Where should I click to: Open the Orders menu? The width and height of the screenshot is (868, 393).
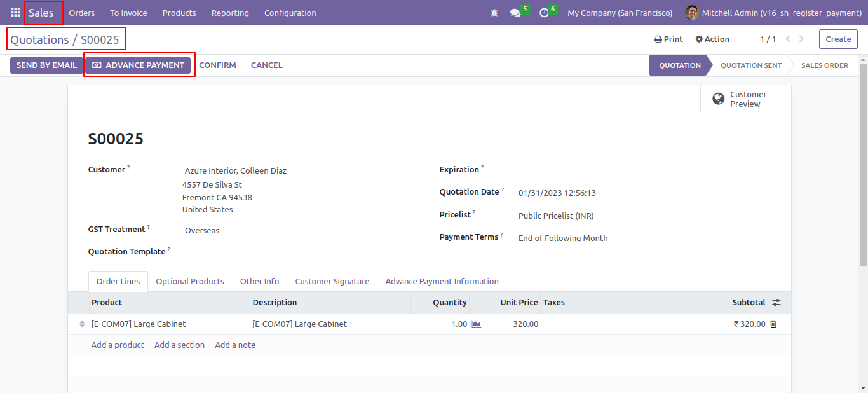point(82,13)
